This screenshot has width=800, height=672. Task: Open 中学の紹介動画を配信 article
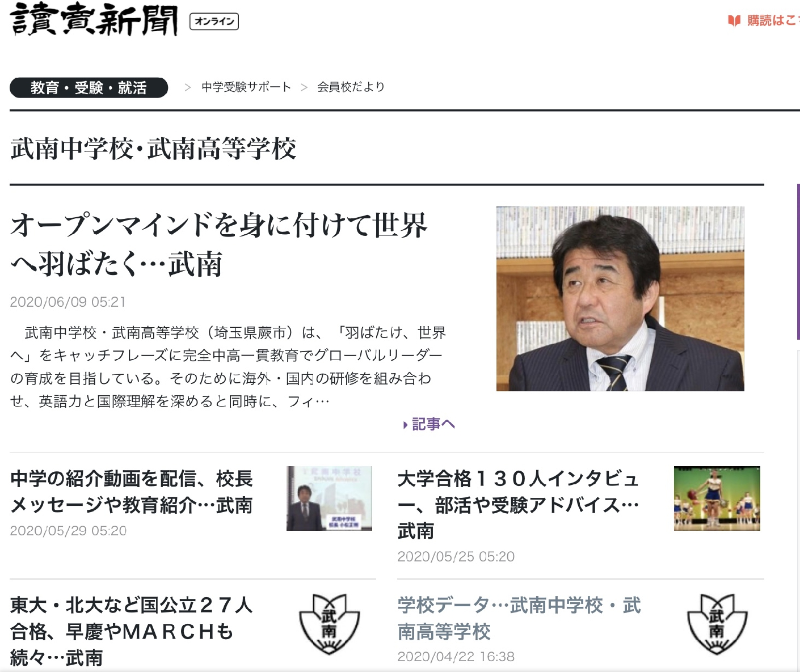click(x=131, y=492)
